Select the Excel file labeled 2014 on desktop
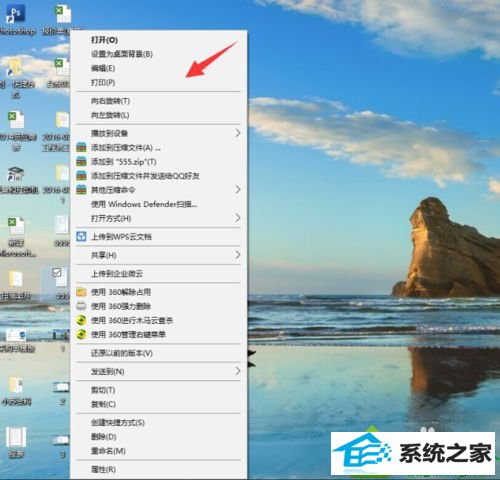 tap(16, 120)
